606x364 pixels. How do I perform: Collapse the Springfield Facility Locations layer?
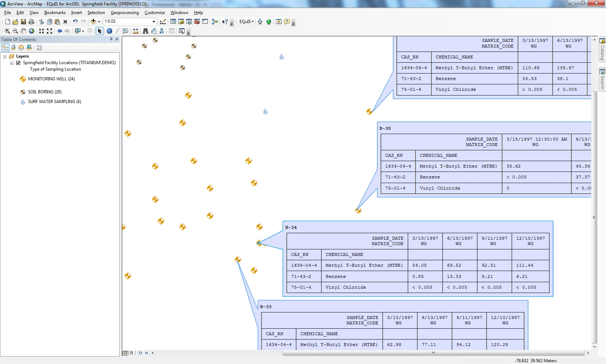12,63
